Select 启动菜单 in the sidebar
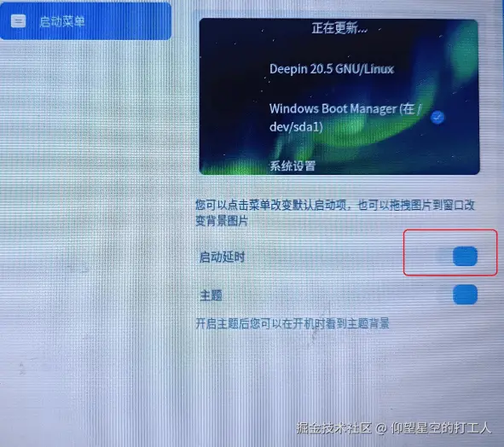Image resolution: width=504 pixels, height=447 pixels. coord(85,21)
